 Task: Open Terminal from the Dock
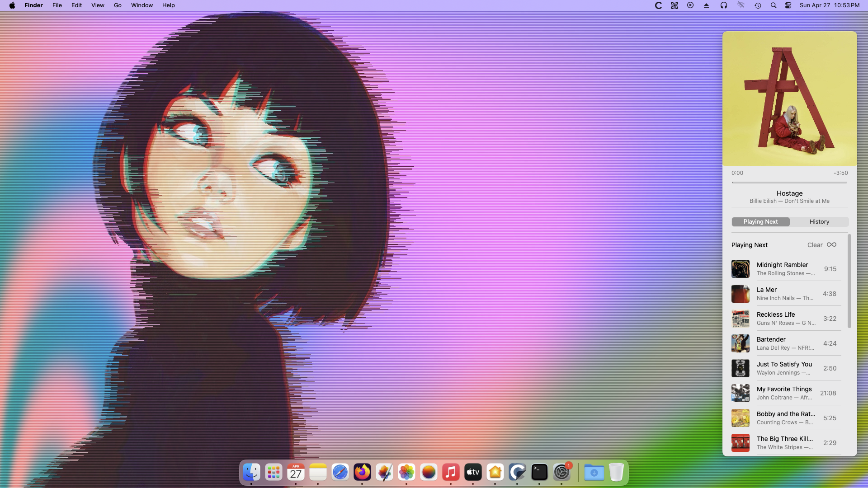(539, 473)
